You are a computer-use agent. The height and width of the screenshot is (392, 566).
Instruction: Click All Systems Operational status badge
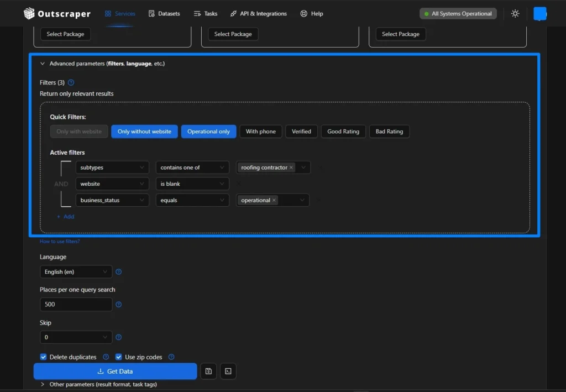[458, 14]
